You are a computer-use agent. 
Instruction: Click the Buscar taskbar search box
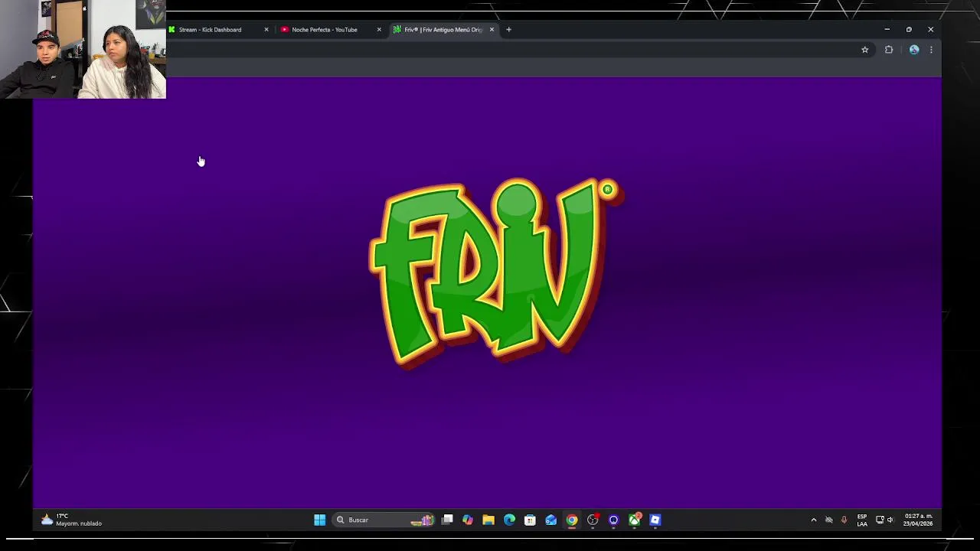point(385,520)
